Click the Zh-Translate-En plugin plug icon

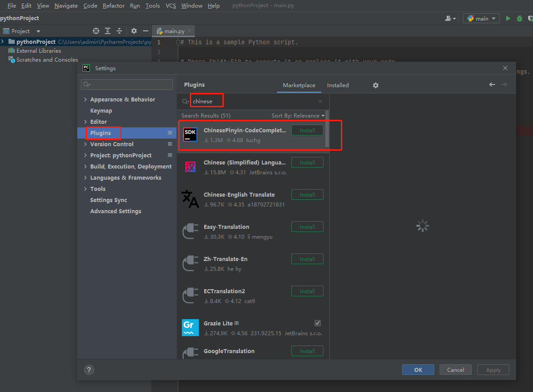[190, 263]
